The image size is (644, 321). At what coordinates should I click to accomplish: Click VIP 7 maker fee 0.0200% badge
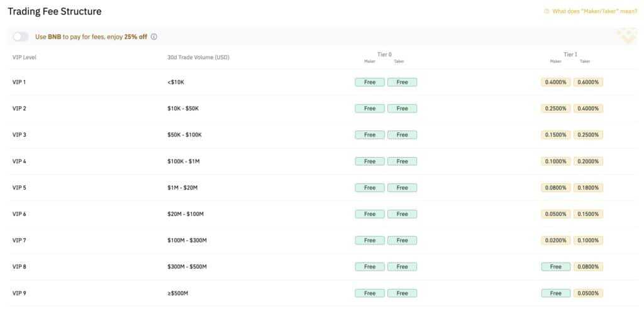click(x=555, y=241)
